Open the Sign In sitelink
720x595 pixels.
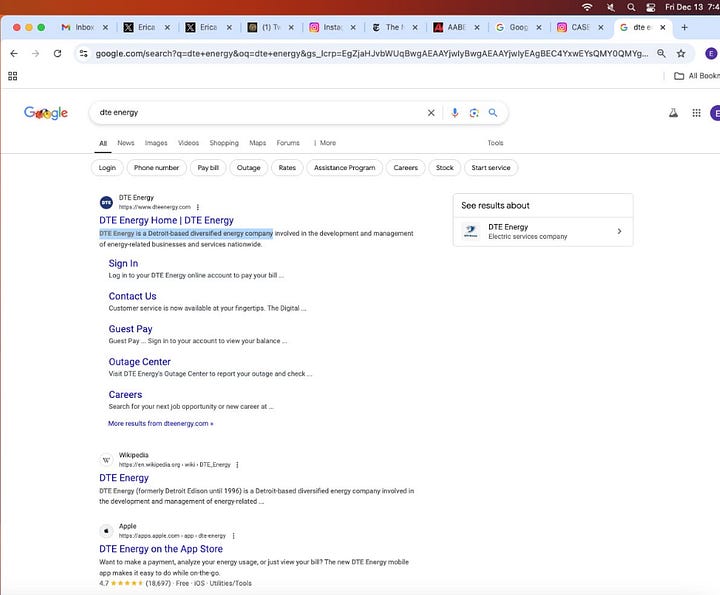[123, 264]
